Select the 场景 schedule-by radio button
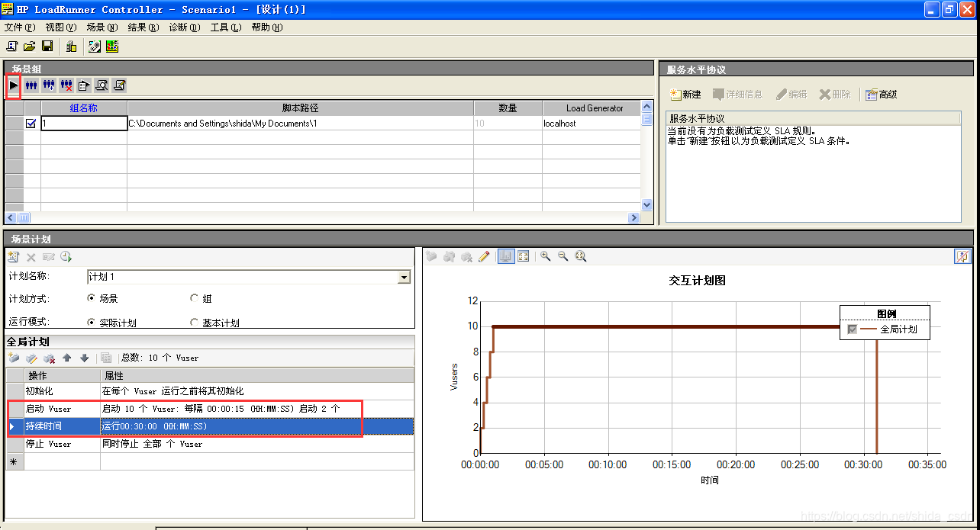980x530 pixels. (92, 298)
